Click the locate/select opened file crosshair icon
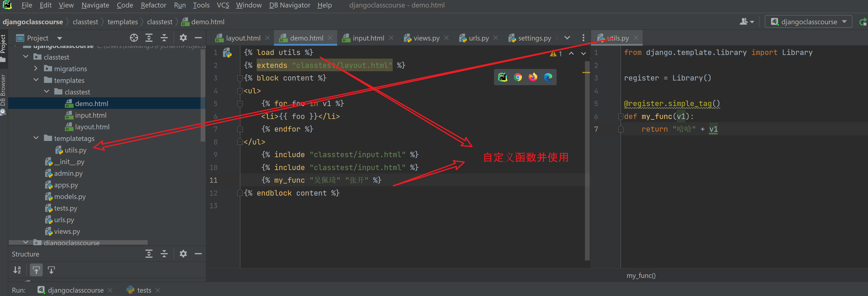Screen dimensions: 868x296 [x=134, y=38]
